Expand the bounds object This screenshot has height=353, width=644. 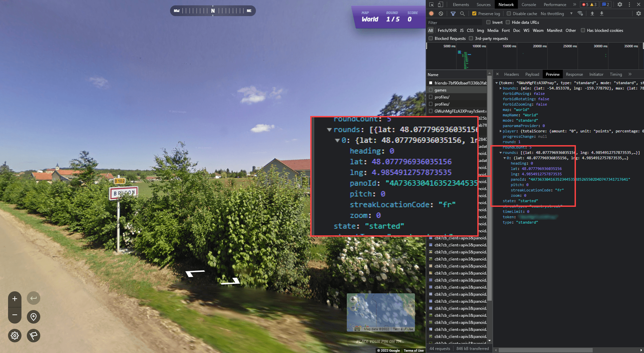[500, 88]
